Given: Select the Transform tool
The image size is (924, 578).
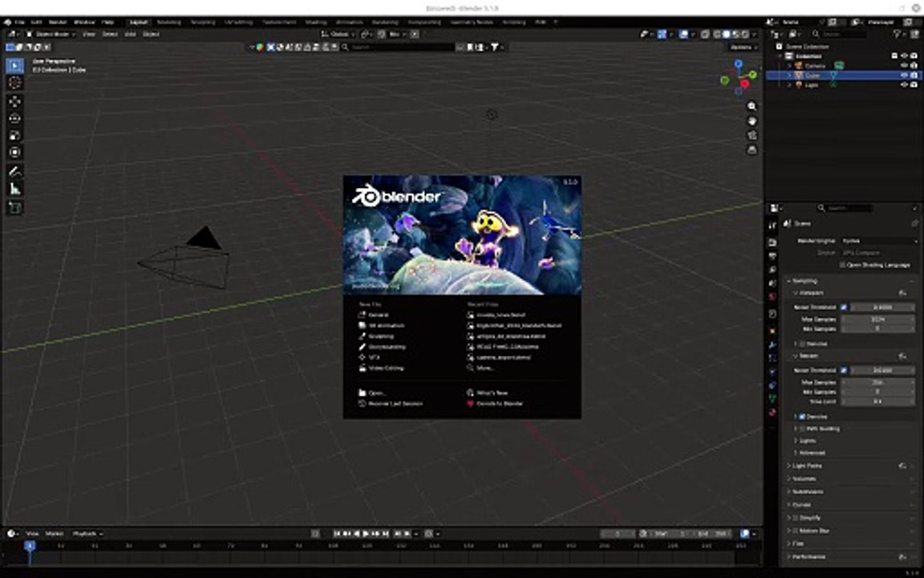Looking at the screenshot, I should (x=14, y=153).
